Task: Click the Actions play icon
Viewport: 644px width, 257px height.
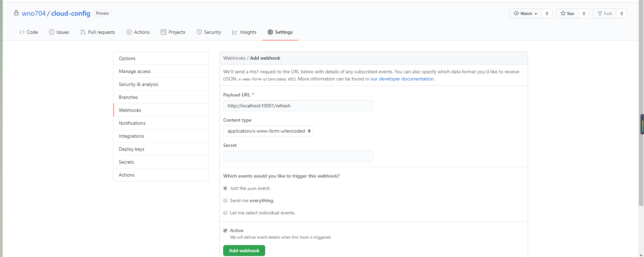Action: tap(129, 32)
